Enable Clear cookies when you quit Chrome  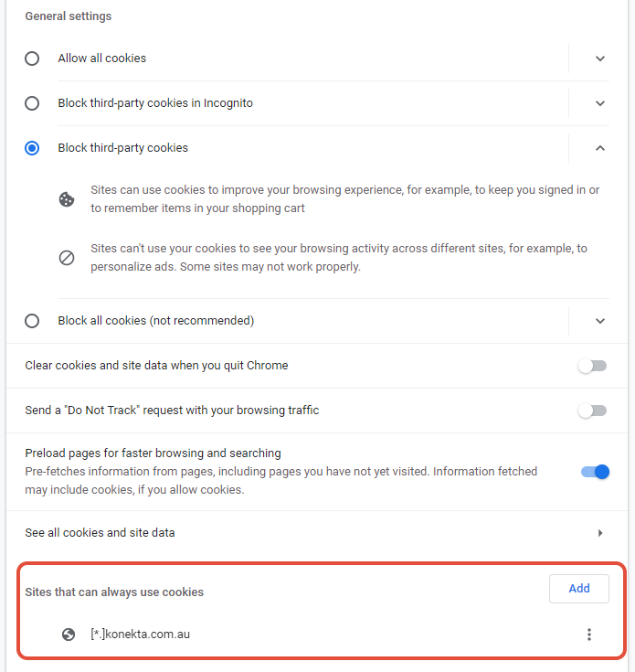point(592,366)
